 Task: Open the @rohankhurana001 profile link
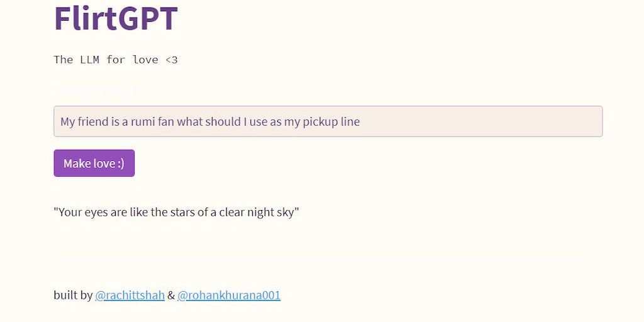(229, 295)
